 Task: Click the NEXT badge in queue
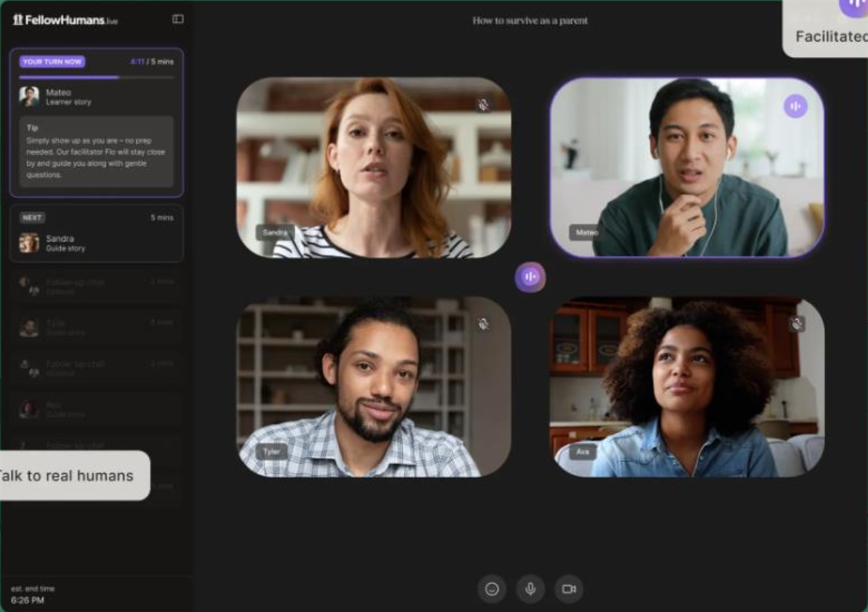tap(32, 218)
